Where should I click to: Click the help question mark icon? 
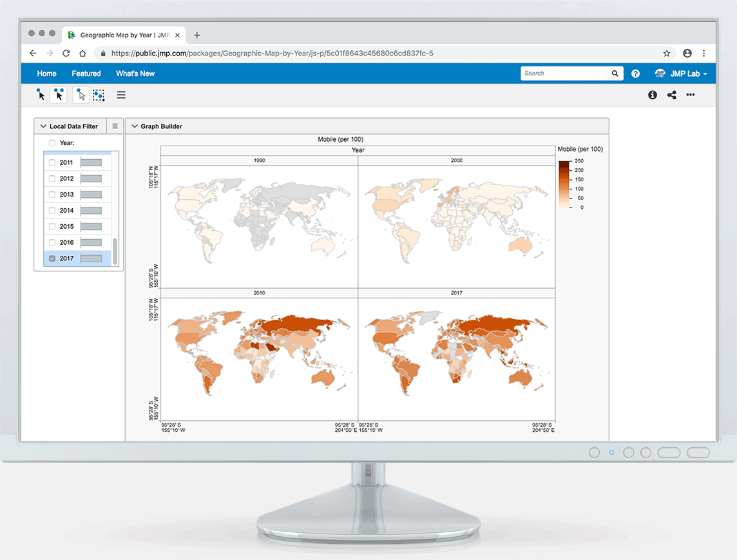click(x=636, y=73)
